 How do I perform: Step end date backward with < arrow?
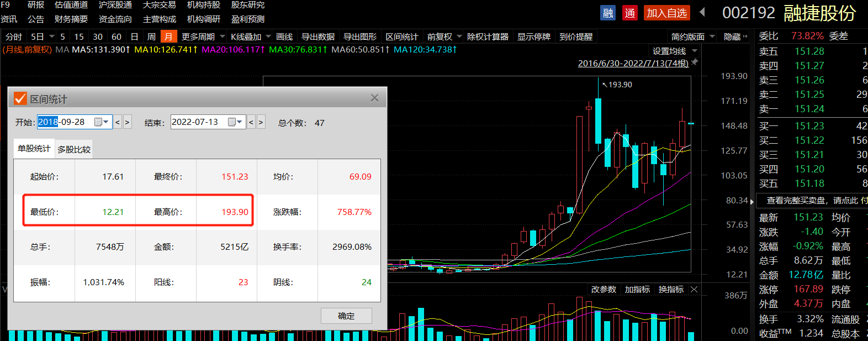point(251,122)
